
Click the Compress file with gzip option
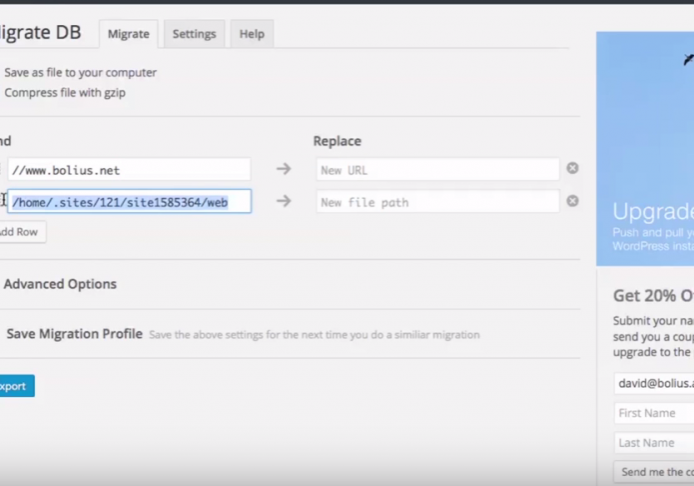65,93
